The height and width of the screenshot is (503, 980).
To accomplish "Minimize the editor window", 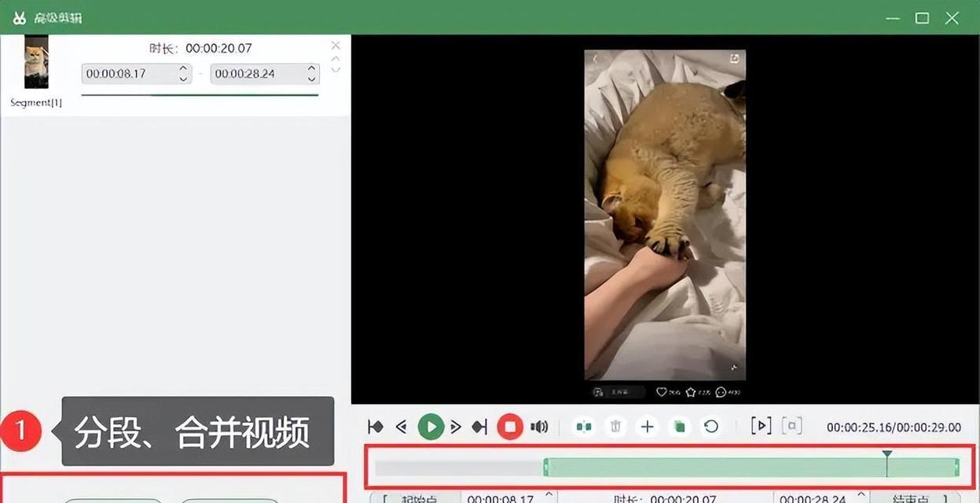I will 892,17.
